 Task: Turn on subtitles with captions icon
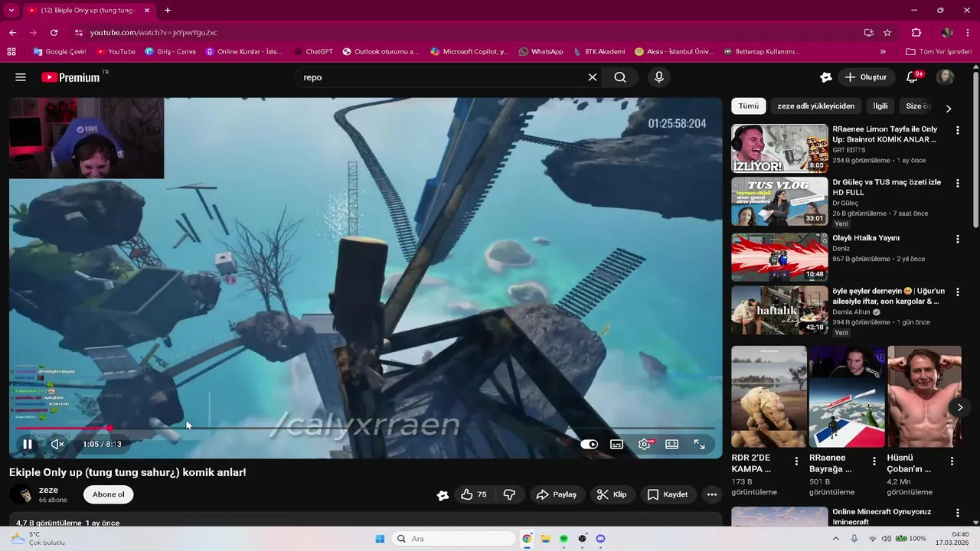616,444
